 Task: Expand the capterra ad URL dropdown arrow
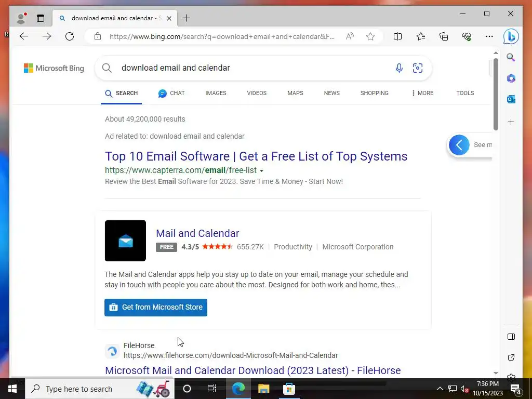(262, 170)
